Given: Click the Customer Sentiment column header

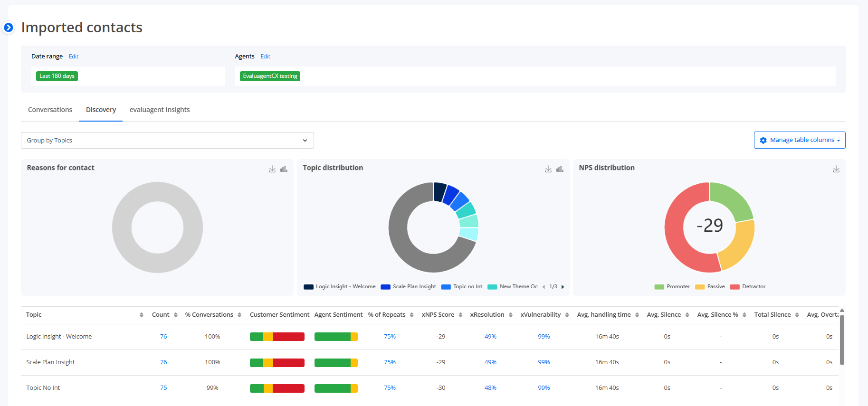Looking at the screenshot, I should 279,315.
